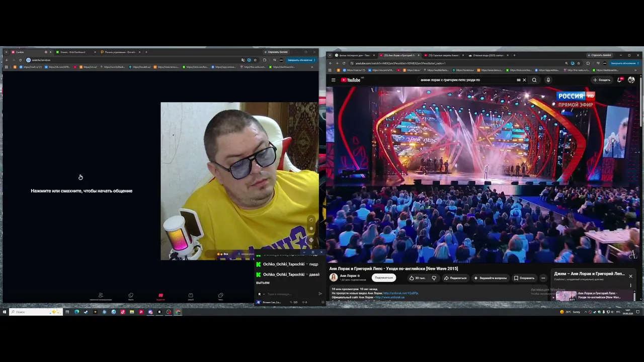Go back in the YouTube browser window
Screen dimensions: 644x362
click(x=331, y=63)
